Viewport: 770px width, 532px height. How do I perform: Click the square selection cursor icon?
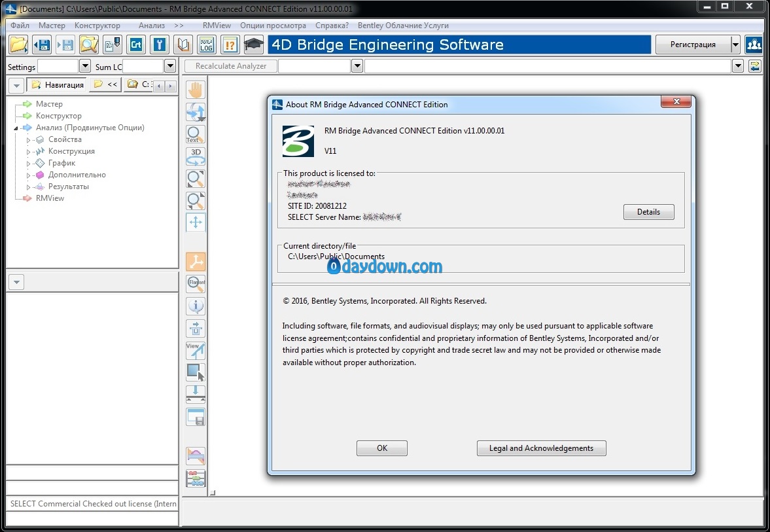196,372
